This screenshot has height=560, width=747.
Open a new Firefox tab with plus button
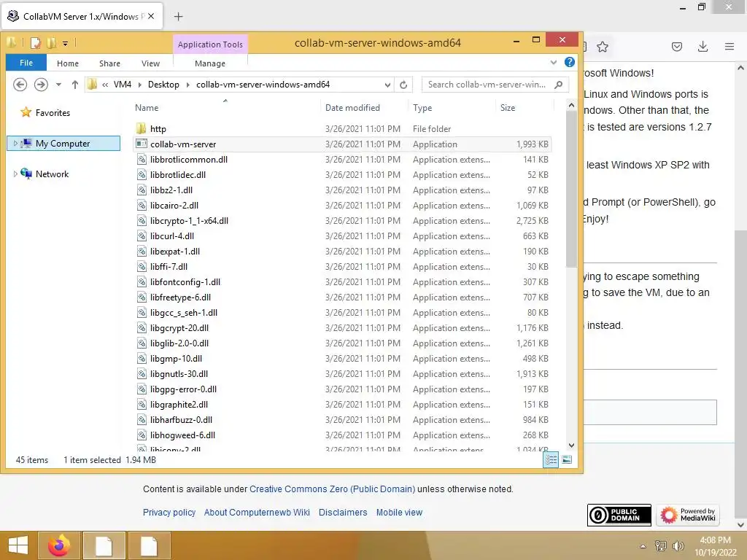(178, 17)
